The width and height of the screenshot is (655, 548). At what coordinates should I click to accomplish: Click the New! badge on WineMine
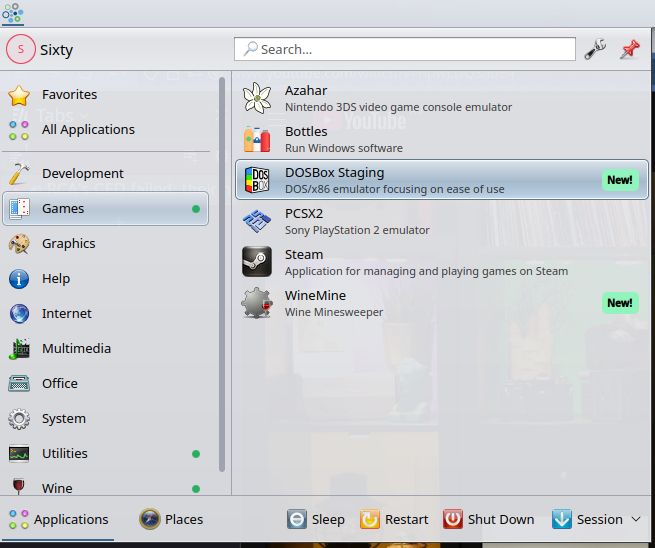pos(620,303)
